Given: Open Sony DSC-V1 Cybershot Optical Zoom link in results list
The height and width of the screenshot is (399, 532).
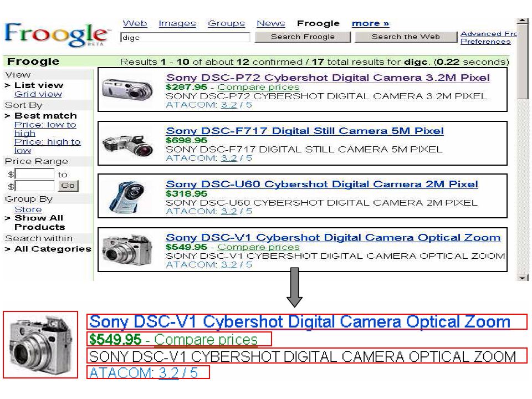Looking at the screenshot, I should [x=333, y=238].
